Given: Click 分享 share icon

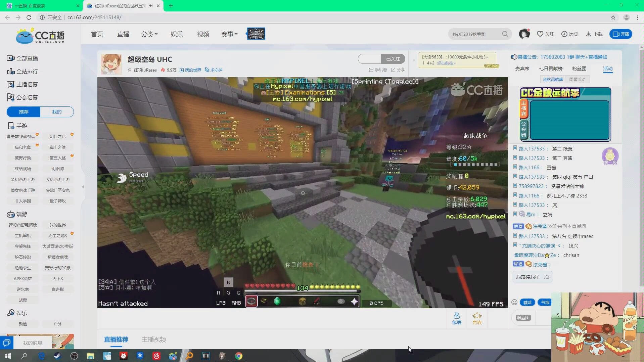Looking at the screenshot, I should pos(398,70).
